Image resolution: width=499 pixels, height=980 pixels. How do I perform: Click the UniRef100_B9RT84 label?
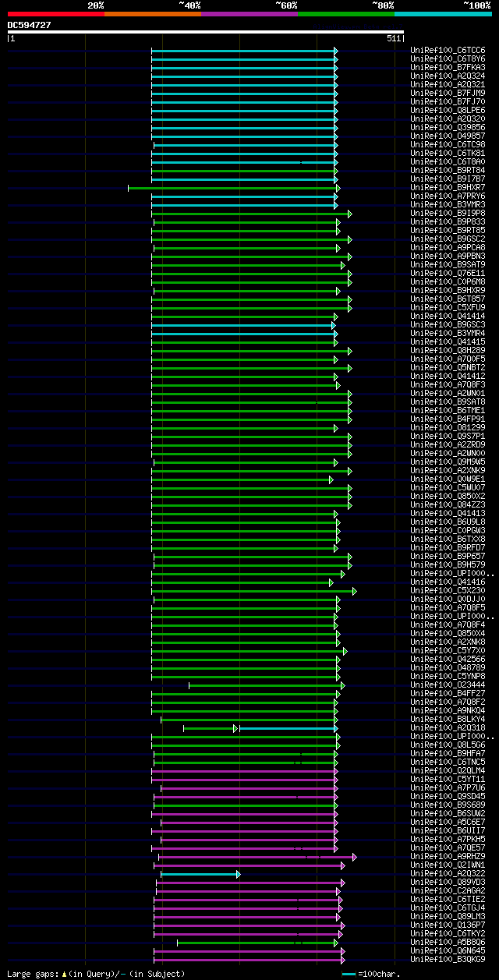(x=448, y=170)
